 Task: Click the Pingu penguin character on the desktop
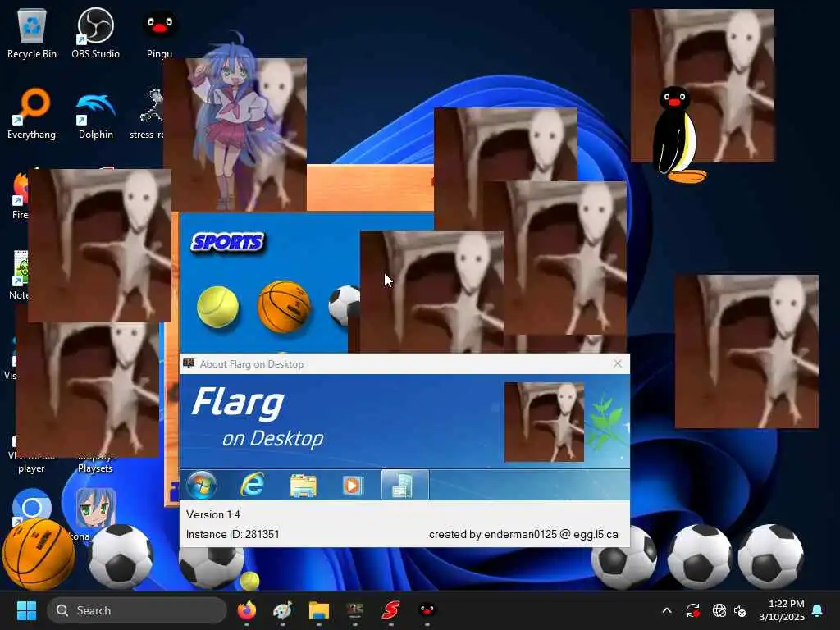[x=678, y=135]
